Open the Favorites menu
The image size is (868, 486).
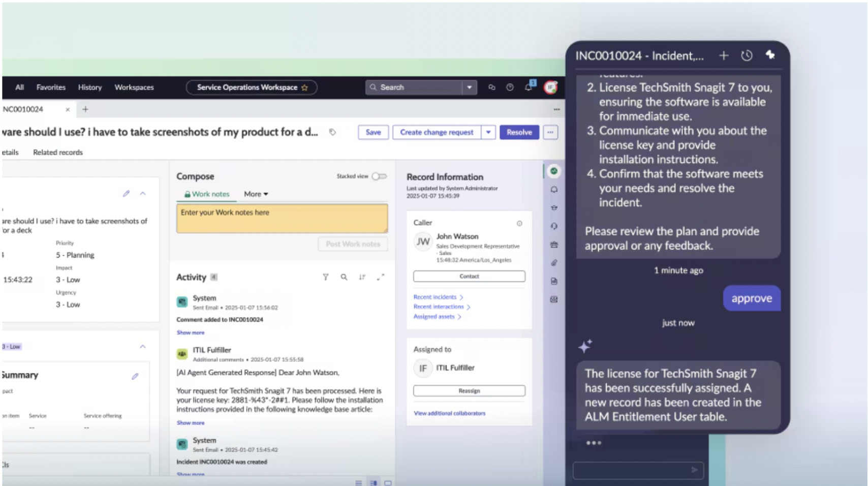[51, 87]
